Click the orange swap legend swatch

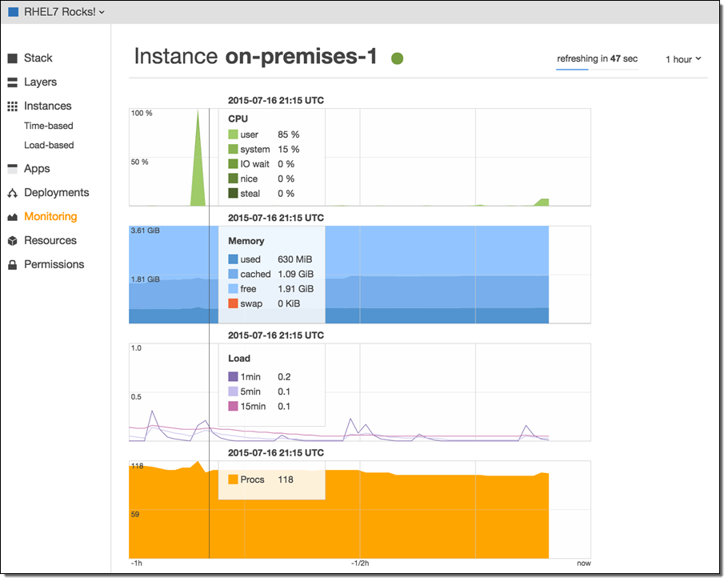(x=233, y=303)
